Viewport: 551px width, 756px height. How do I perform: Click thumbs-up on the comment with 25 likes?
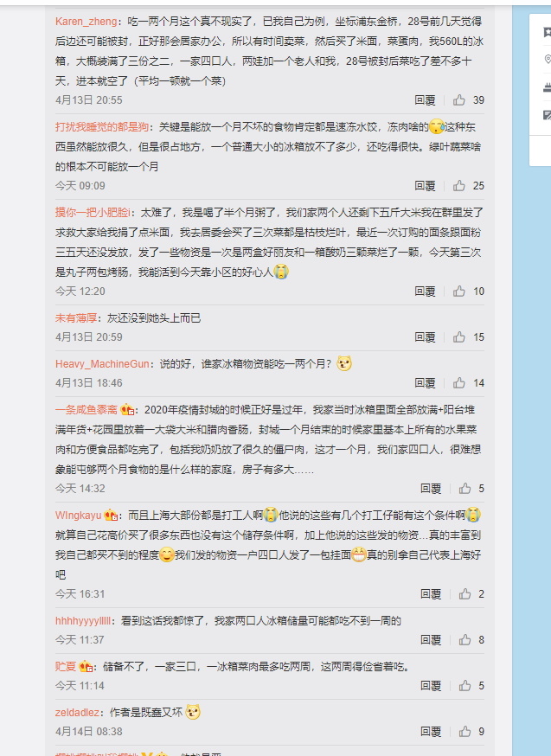pyautogui.click(x=459, y=186)
